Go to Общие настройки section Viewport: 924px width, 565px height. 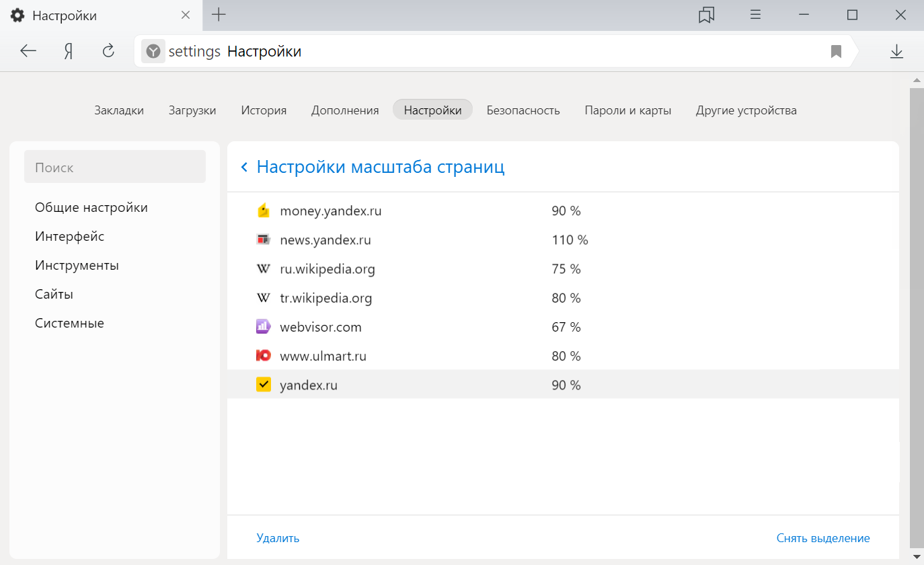[x=91, y=207]
